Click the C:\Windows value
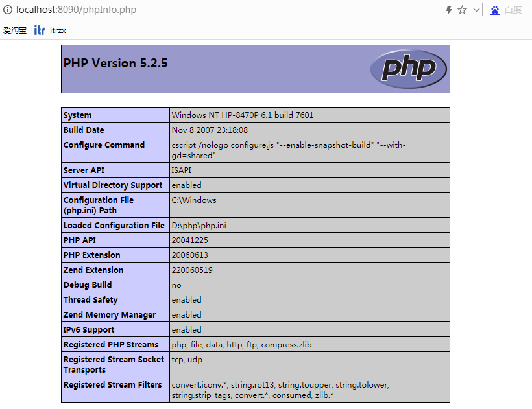 point(194,200)
